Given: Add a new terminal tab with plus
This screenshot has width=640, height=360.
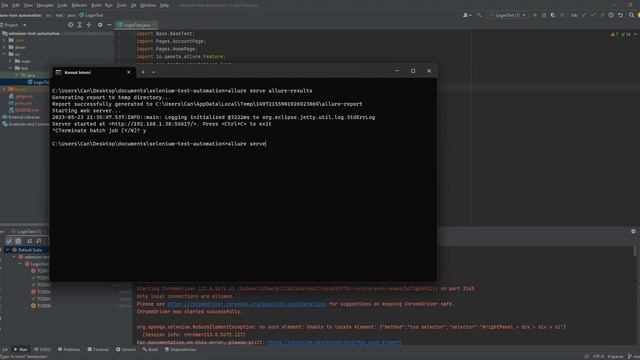Looking at the screenshot, I should 143,72.
